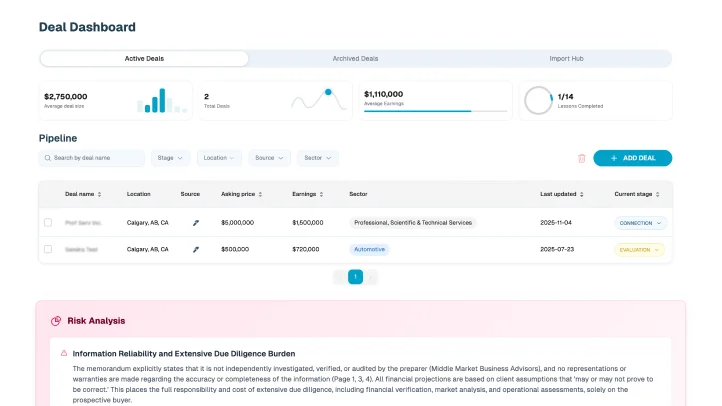Open the Location filter dropdown
Image resolution: width=722 pixels, height=406 pixels.
coord(219,158)
